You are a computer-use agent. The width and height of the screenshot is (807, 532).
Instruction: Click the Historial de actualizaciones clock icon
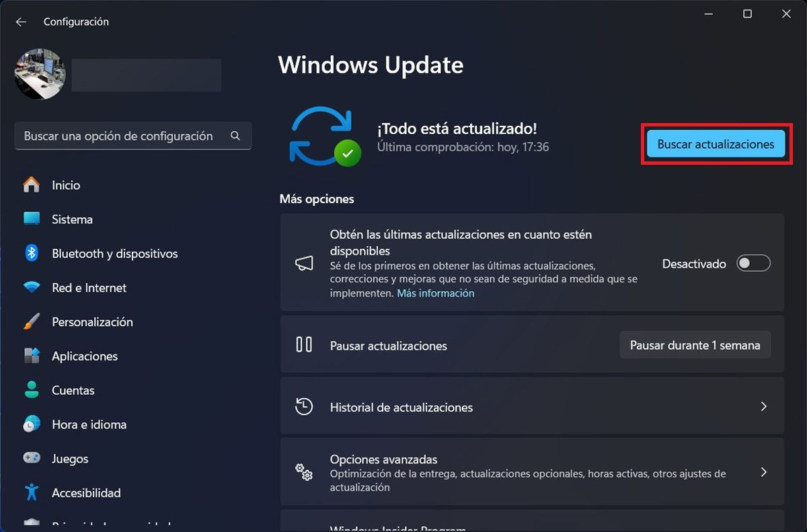coord(304,406)
